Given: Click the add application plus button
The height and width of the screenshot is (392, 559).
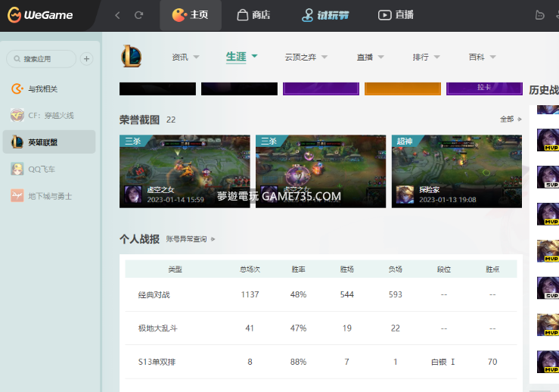Looking at the screenshot, I should (x=86, y=59).
